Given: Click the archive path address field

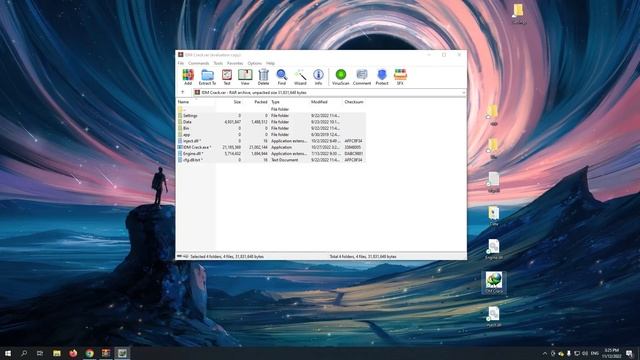Looking at the screenshot, I should (x=329, y=93).
